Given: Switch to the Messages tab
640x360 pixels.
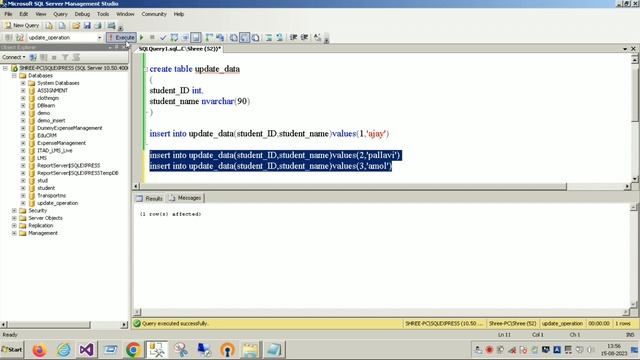Looking at the screenshot, I should point(185,198).
